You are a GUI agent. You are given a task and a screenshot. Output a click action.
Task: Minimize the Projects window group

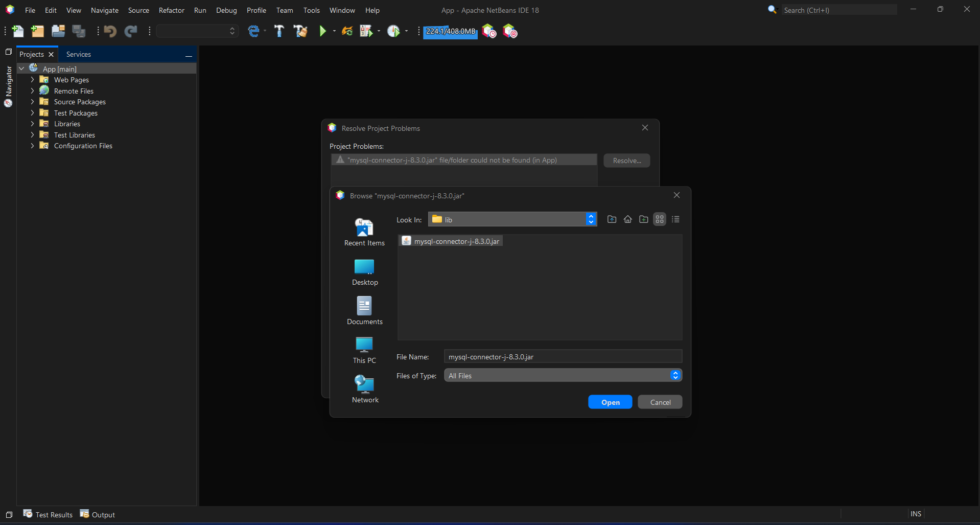click(x=189, y=55)
